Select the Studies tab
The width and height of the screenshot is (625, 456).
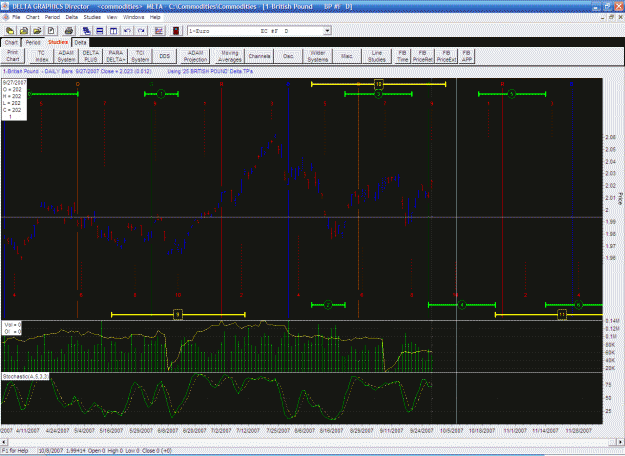(x=58, y=42)
